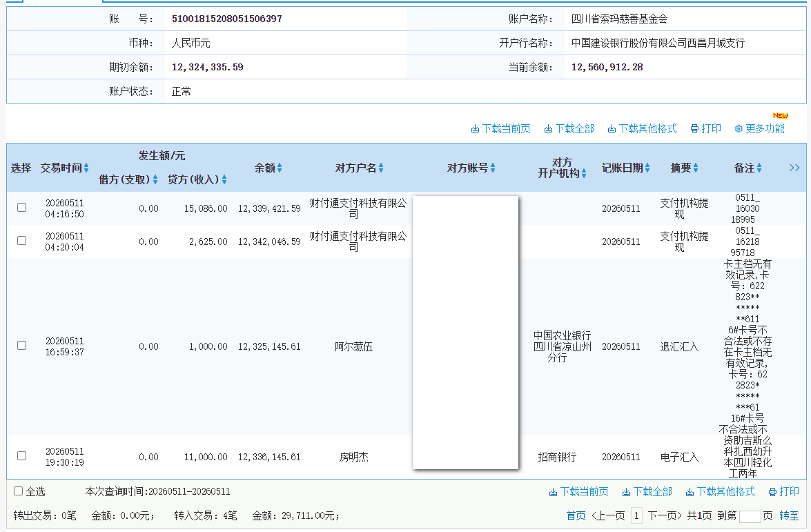Click bottom 下载其他格式 link
The image size is (811, 532).
click(x=720, y=492)
